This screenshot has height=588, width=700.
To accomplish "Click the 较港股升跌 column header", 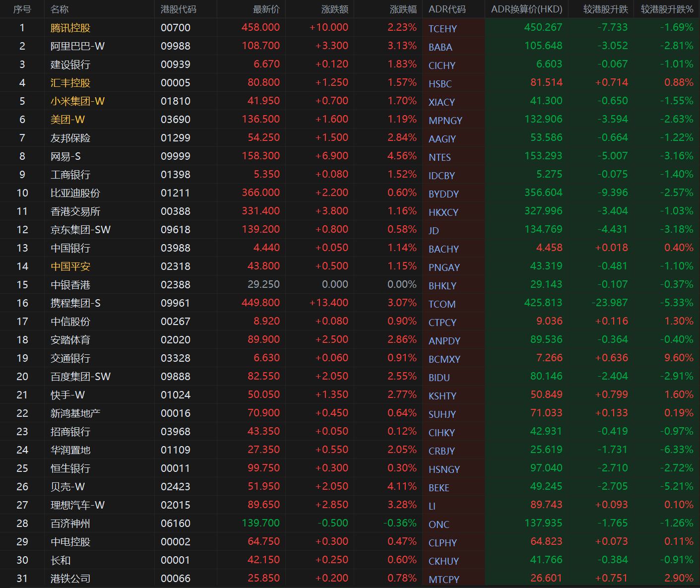I will point(605,9).
